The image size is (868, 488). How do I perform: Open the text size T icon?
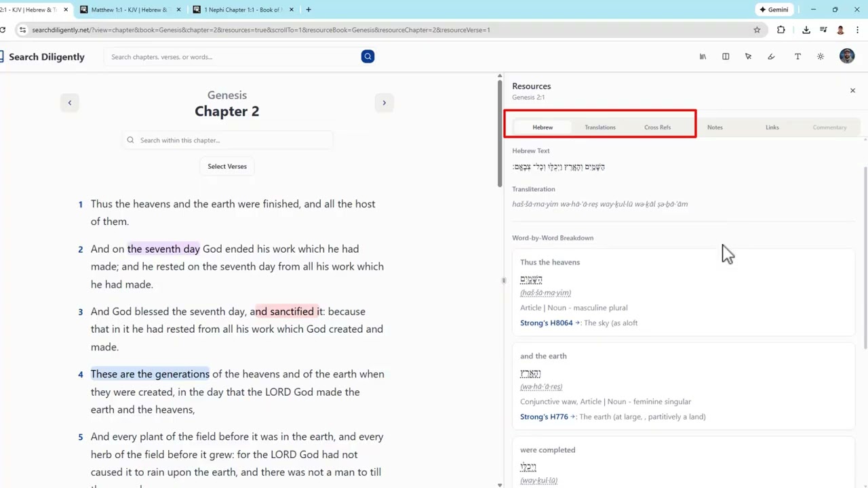[797, 57]
